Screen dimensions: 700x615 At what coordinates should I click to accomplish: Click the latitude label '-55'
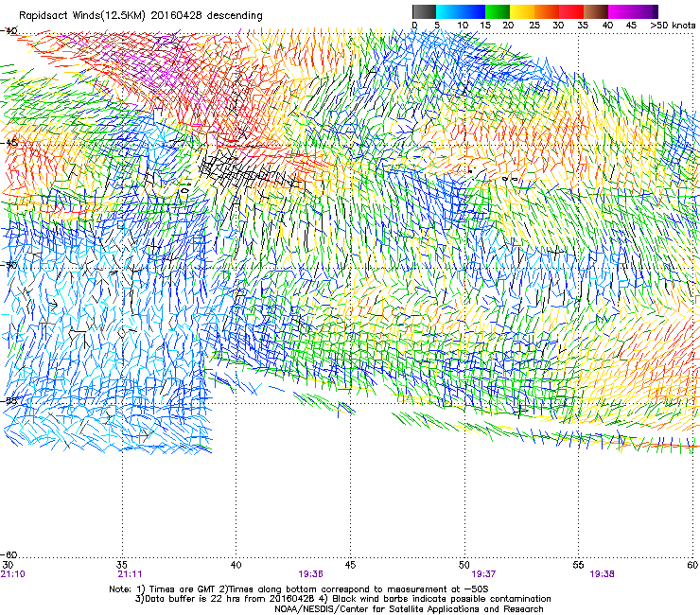point(9,400)
